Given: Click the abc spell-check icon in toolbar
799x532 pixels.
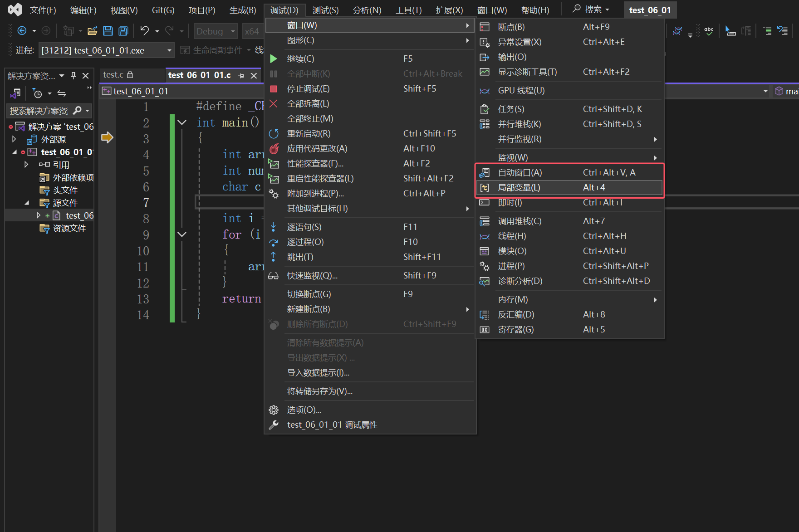Looking at the screenshot, I should pos(709,31).
